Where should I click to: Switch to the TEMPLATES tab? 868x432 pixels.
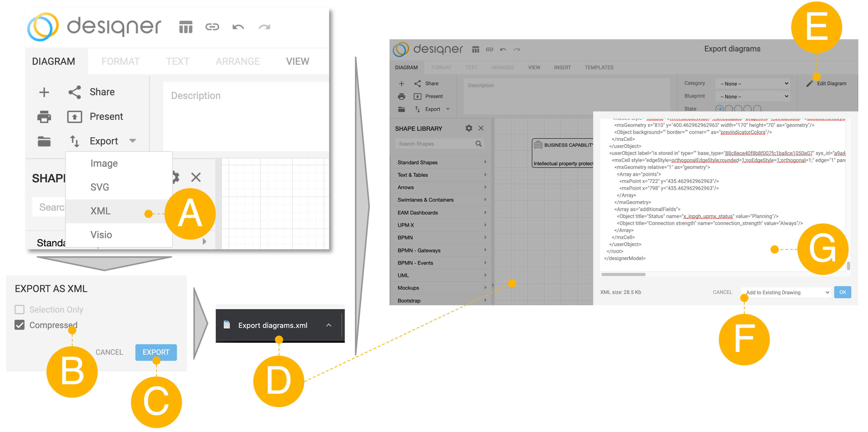(x=599, y=67)
